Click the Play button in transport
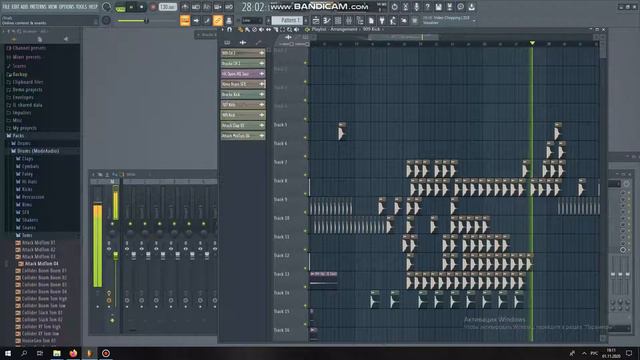Viewport: 640px width, 360px height. [131, 7]
